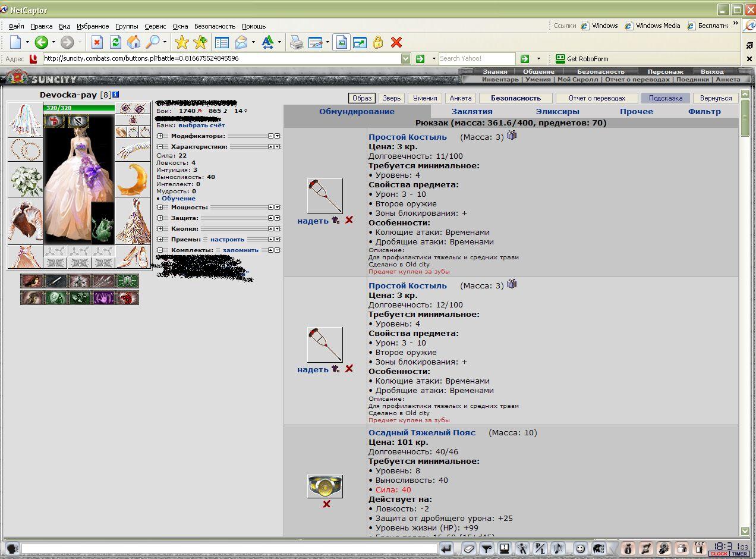The width and height of the screenshot is (756, 559).
Task: Click the chat message input field
Action: [229, 548]
